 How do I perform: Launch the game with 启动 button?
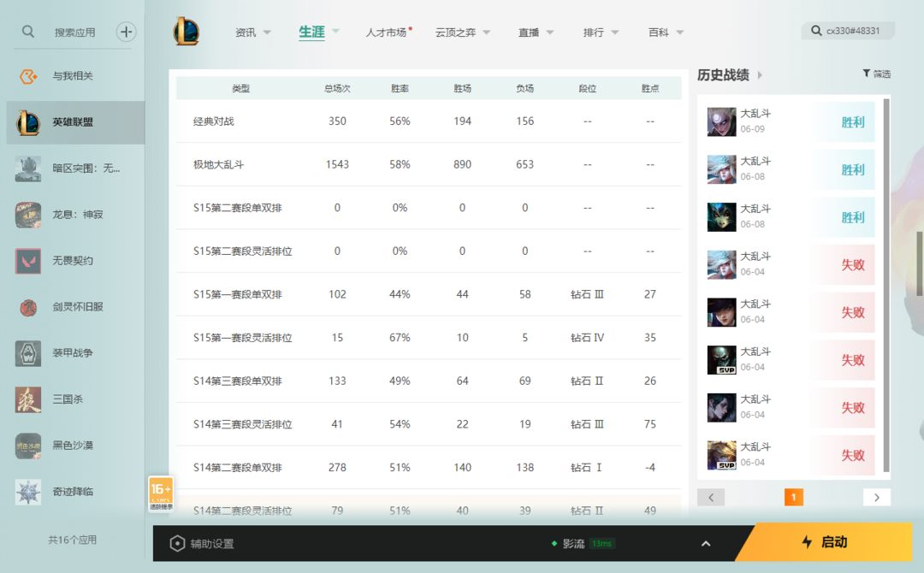825,542
